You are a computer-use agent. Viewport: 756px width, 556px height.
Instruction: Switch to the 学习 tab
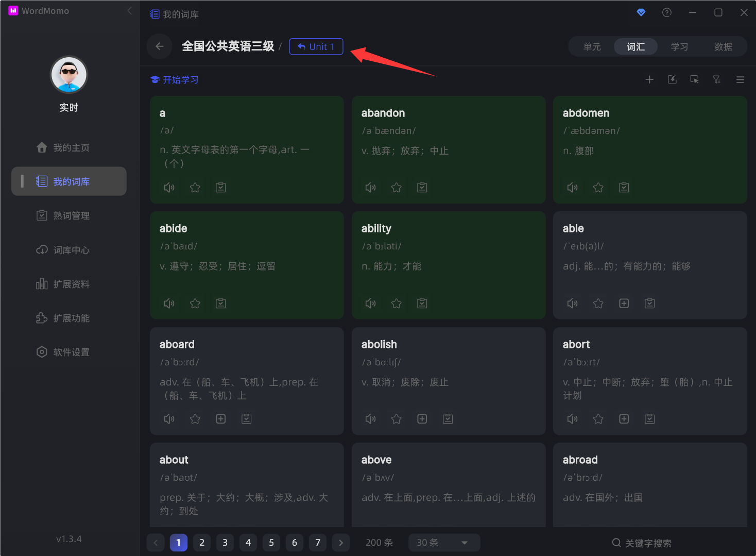[x=680, y=46]
